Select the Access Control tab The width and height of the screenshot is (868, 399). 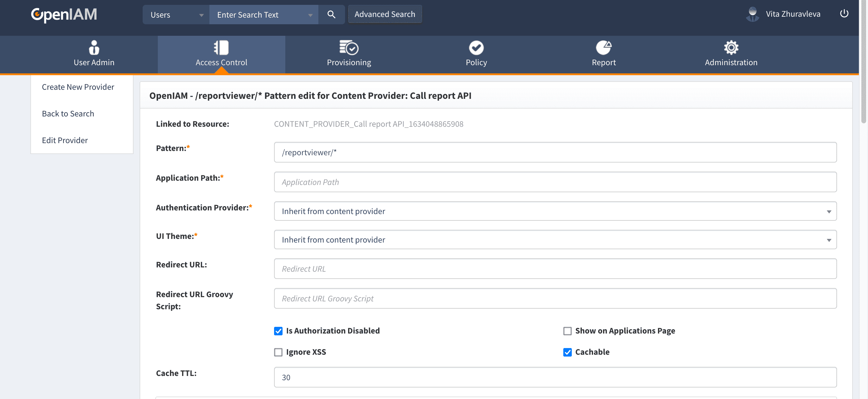(221, 55)
